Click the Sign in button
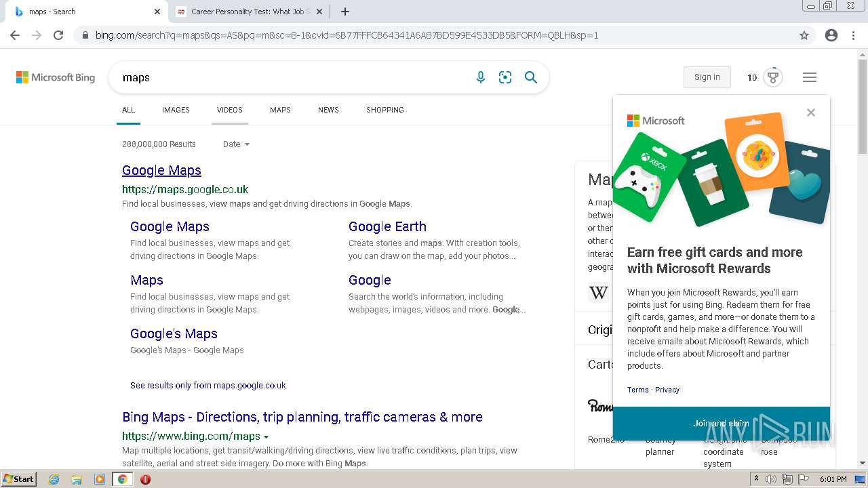Image resolution: width=868 pixels, height=488 pixels. (707, 77)
